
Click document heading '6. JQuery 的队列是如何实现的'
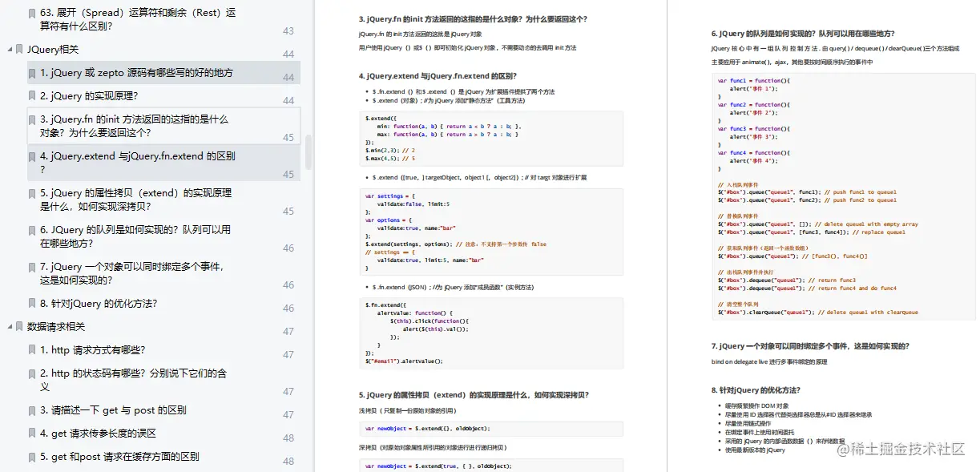coord(803,34)
